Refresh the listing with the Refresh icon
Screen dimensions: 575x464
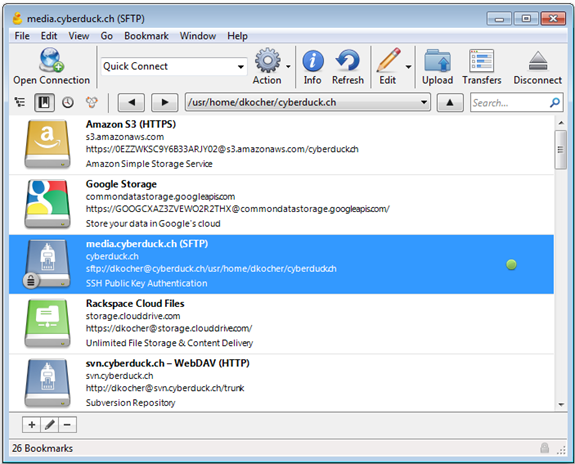pos(348,60)
